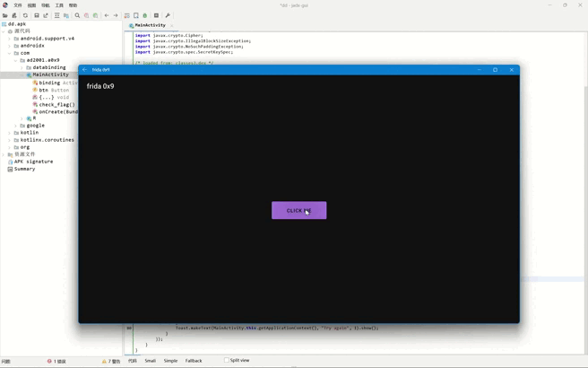Select the Summary tree item

[x=24, y=169]
